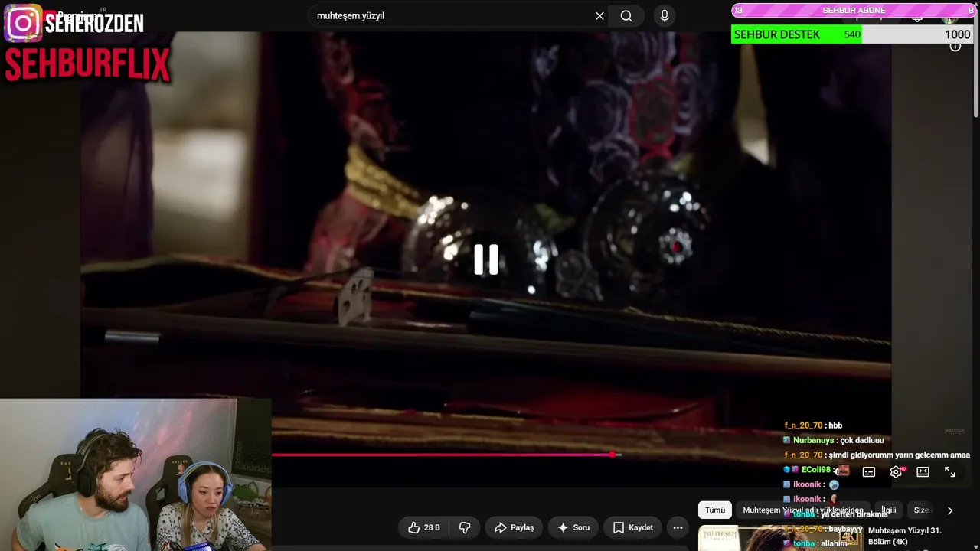Open Muhteşem Yüzyıl 31. Bölüm (4K) video
This screenshot has height=551, width=980.
(x=905, y=536)
